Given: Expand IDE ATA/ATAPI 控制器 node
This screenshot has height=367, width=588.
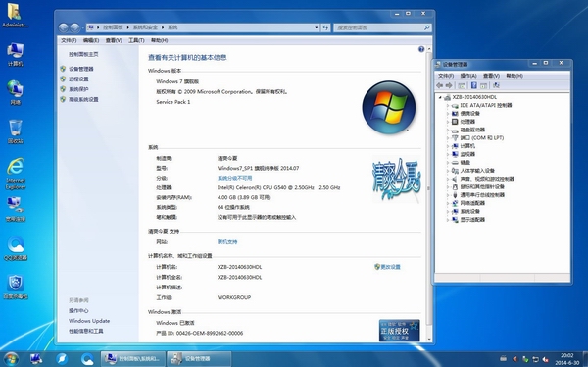Looking at the screenshot, I should click(448, 106).
